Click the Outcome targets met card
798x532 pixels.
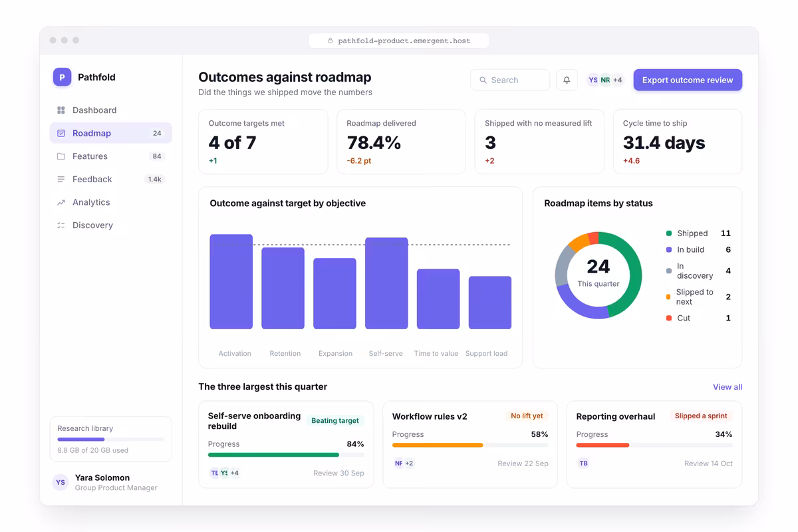coord(263,142)
